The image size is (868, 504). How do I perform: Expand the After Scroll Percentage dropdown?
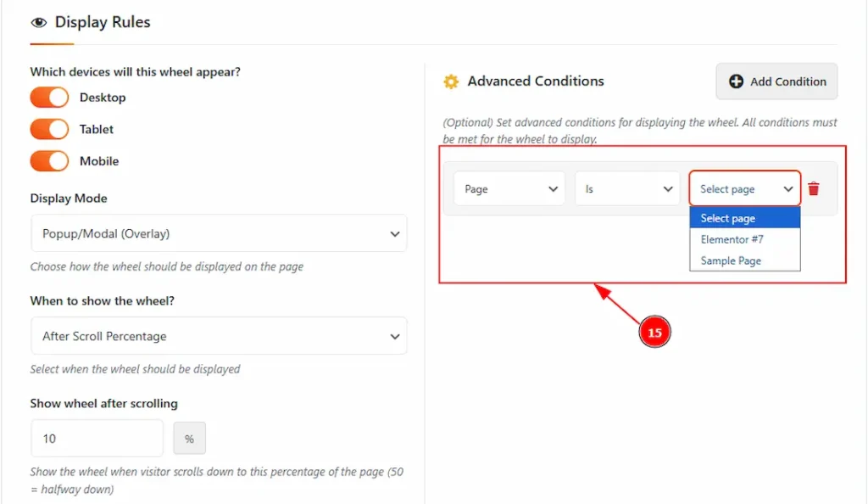click(219, 336)
